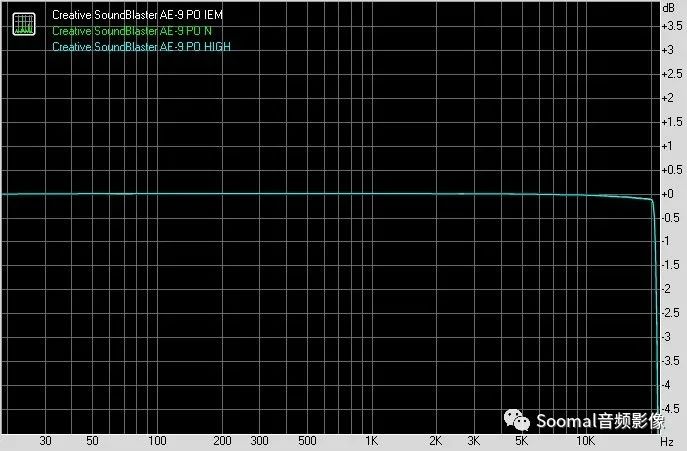
Task: Click the 'Hz' axis unit label
Action: pyautogui.click(x=666, y=441)
